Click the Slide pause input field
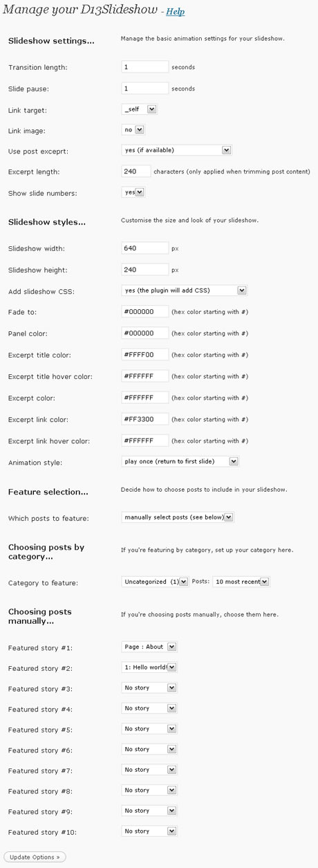 [x=145, y=89]
